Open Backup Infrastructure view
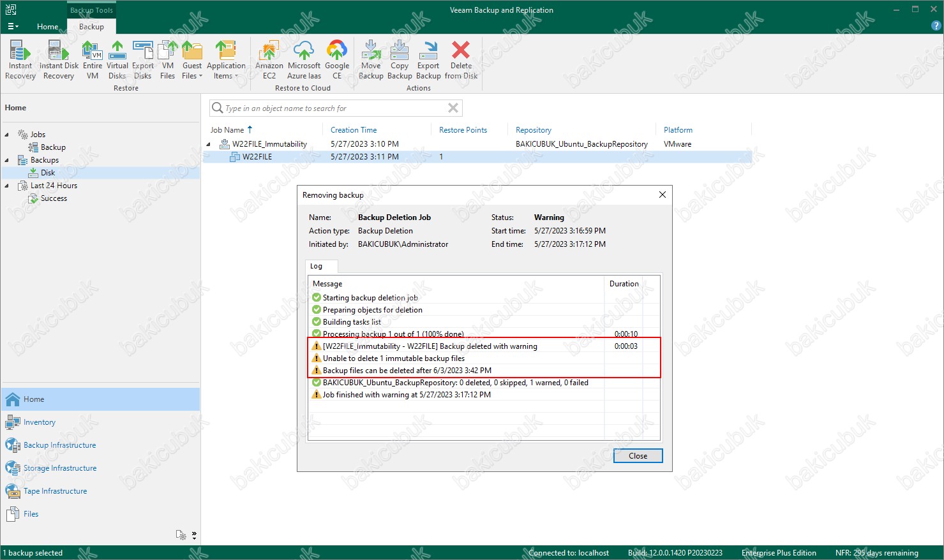 (101, 445)
